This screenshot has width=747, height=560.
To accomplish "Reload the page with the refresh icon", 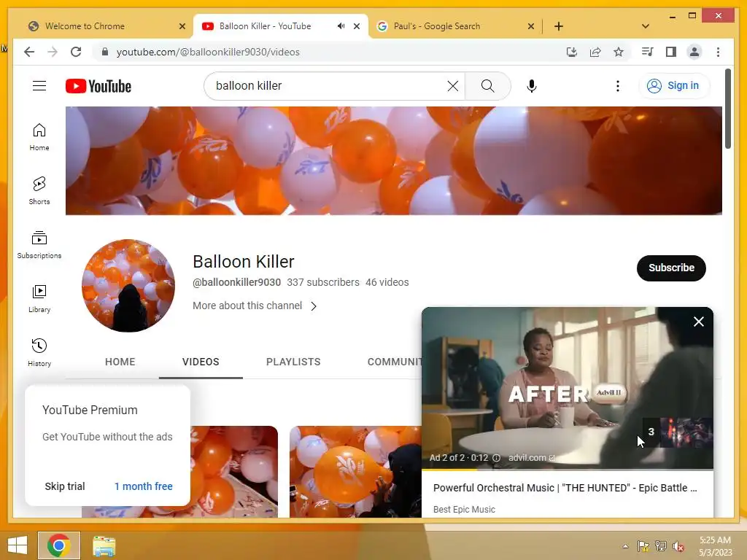I will 76,52.
